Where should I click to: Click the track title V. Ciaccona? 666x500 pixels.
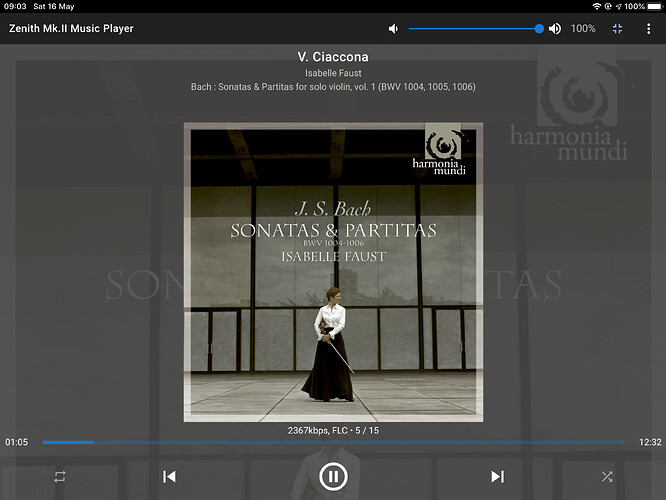[333, 57]
